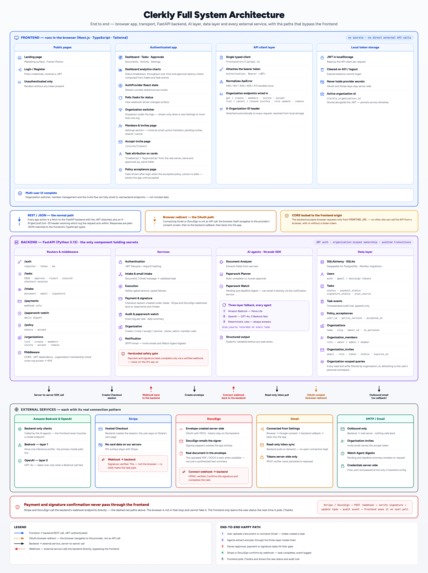Click the CORS locked to frontend origin icon

[x=287, y=216]
